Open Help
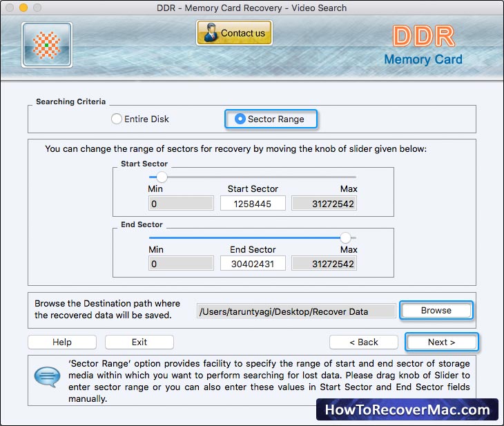 62,342
